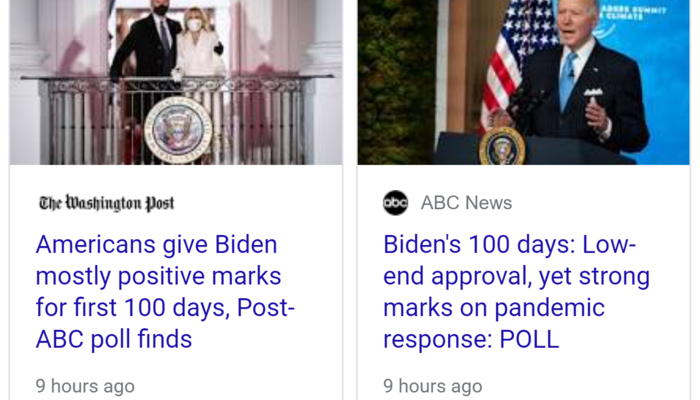Click 'mostly positive marks' headline line
This screenshot has height=400, width=700.
pos(158,277)
